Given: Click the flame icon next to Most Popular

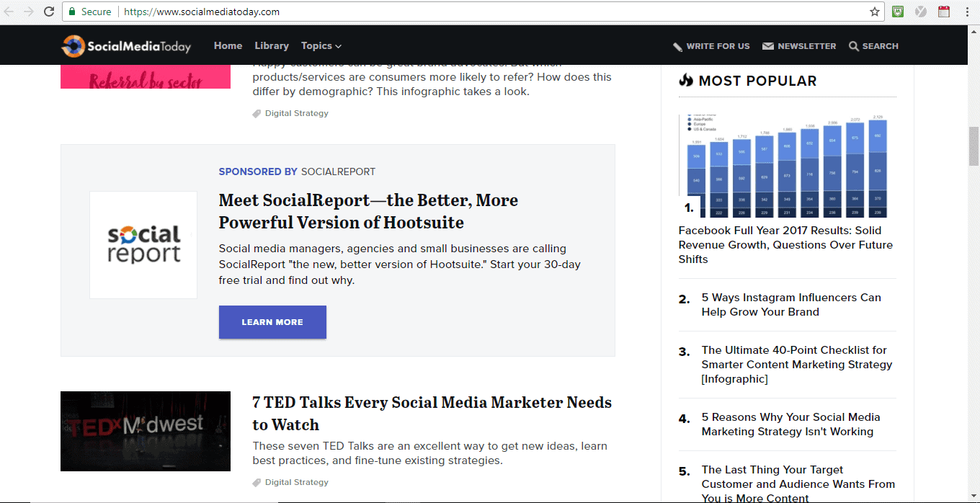Looking at the screenshot, I should (686, 81).
